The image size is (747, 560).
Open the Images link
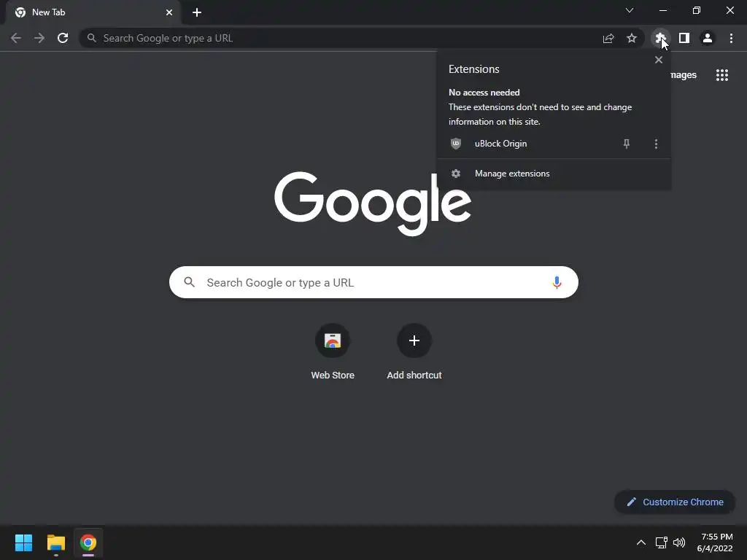coord(683,75)
